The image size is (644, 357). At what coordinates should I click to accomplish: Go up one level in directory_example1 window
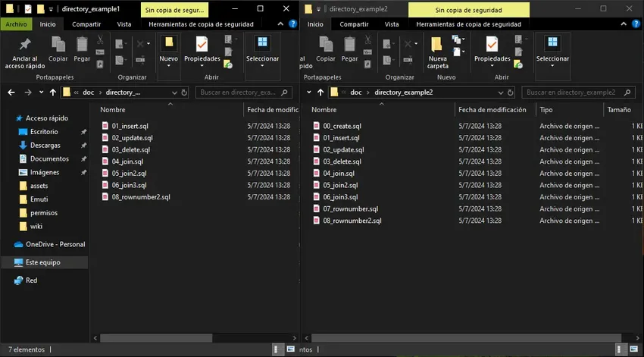[x=52, y=92]
